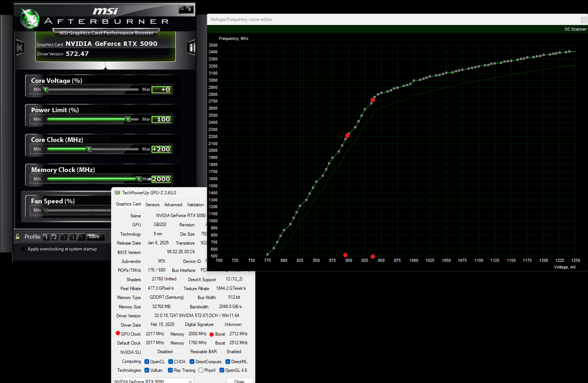Open the Advanced tab in GPU-Z

173,205
